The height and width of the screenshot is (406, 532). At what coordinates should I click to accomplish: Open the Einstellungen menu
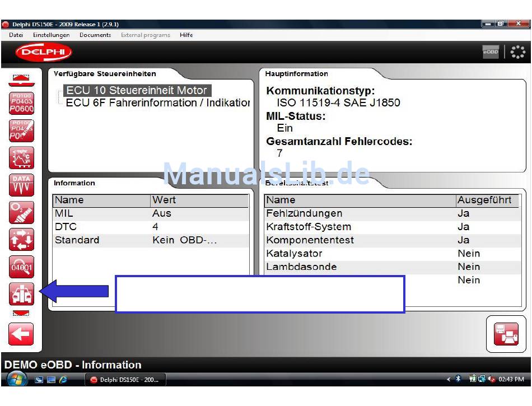(x=51, y=35)
